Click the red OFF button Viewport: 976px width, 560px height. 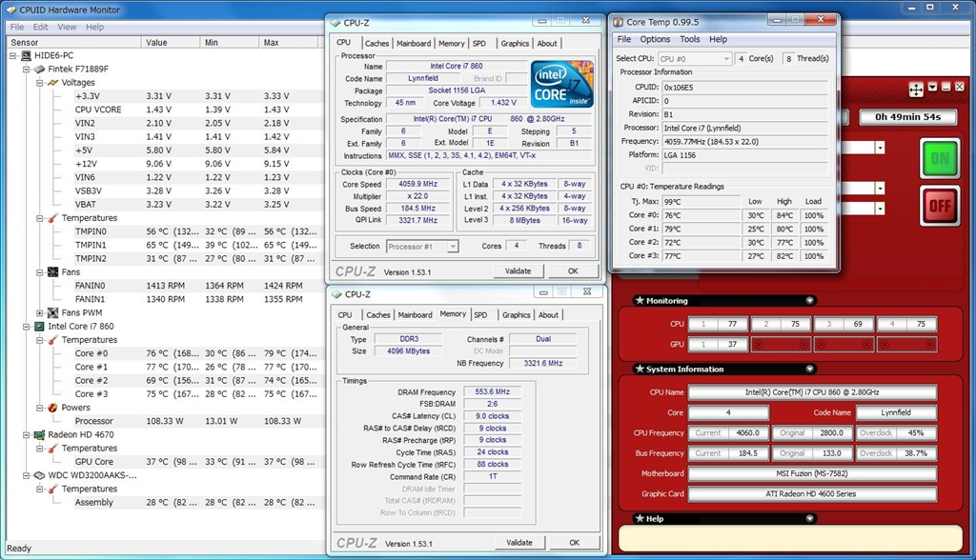click(x=940, y=206)
